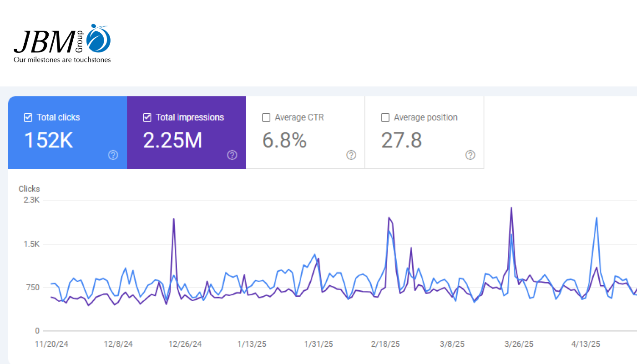Open help icon on Total clicks card
The image size is (637, 364).
tap(113, 155)
